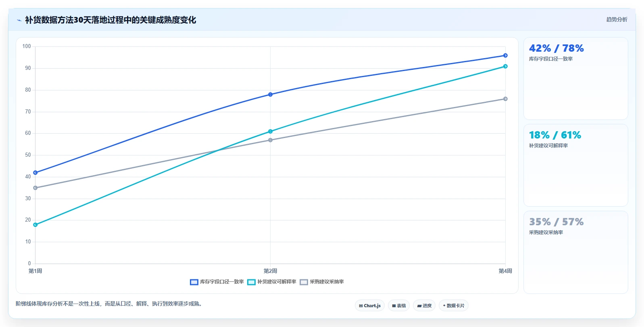Click the teal line point at 第1周 (18)

pos(35,224)
